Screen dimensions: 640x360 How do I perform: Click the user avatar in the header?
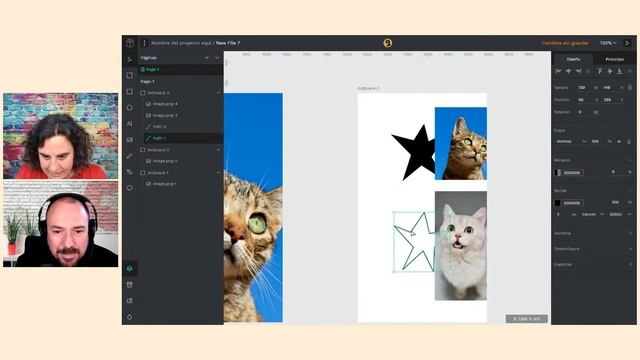(x=387, y=43)
